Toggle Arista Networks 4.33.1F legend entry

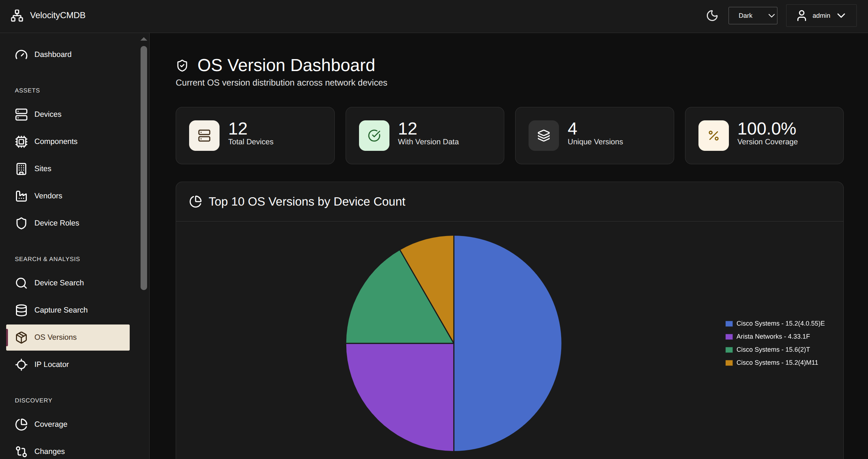coord(773,336)
